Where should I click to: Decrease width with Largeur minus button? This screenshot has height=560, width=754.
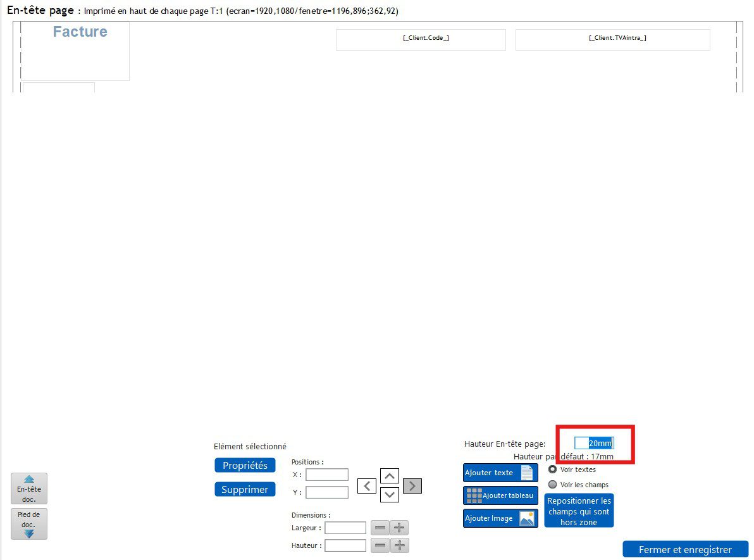point(380,528)
